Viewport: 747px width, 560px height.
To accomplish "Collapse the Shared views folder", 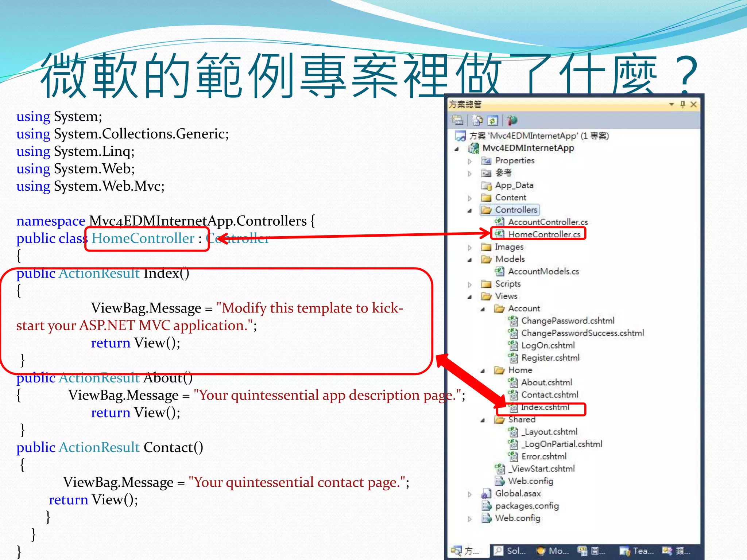I will (483, 420).
